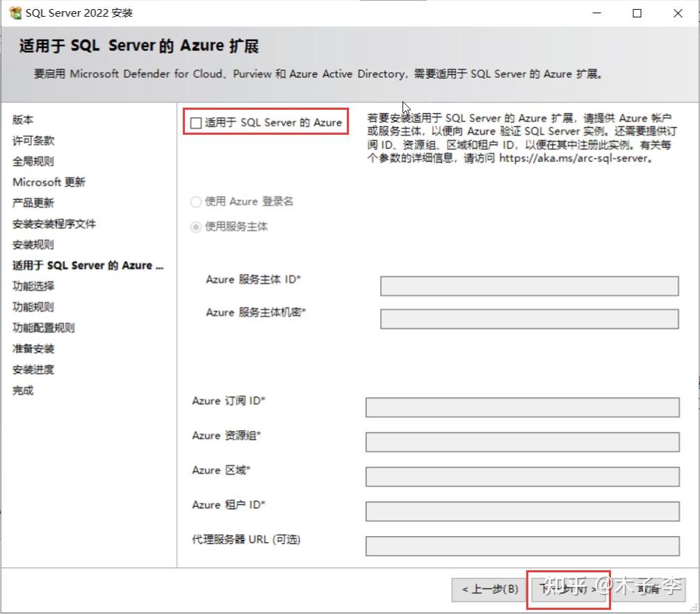Viewport: 700px width, 614px height.
Task: Open the Microsoft 更新 step
Action: 49,182
